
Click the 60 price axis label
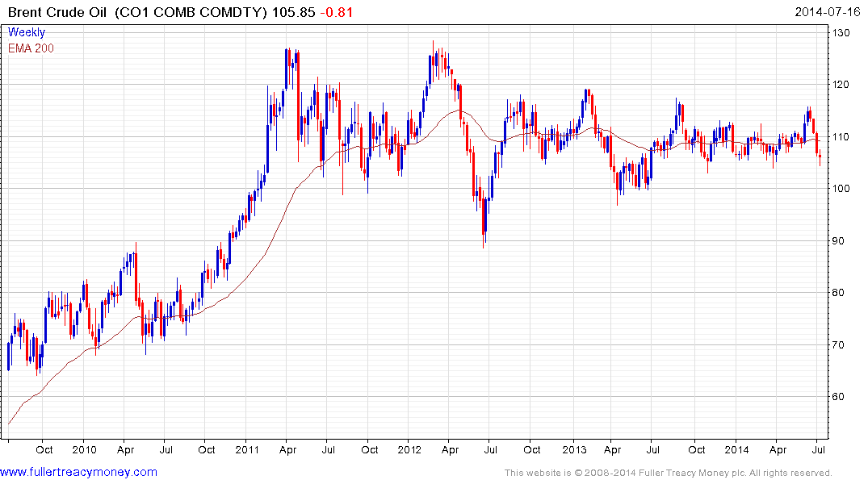click(839, 397)
